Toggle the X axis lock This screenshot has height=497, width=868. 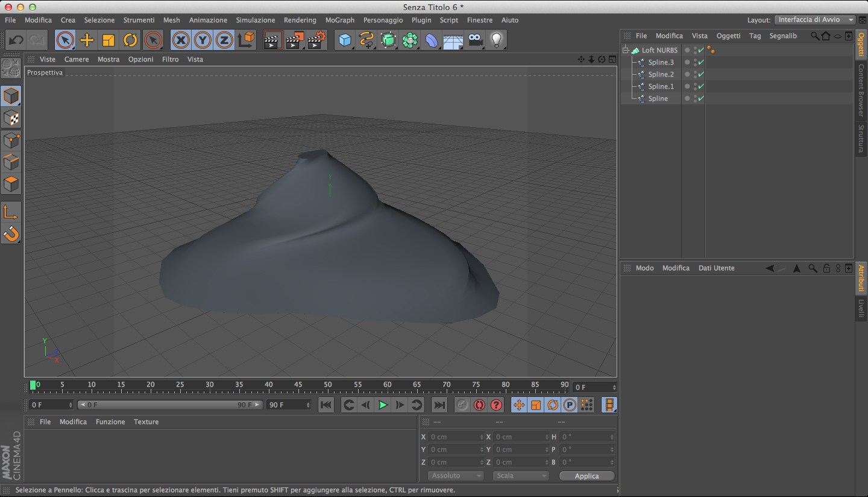(181, 40)
